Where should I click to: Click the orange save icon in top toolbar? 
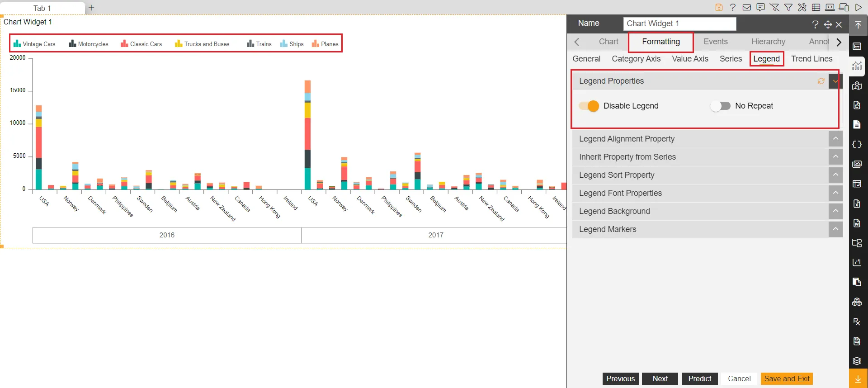[719, 7]
